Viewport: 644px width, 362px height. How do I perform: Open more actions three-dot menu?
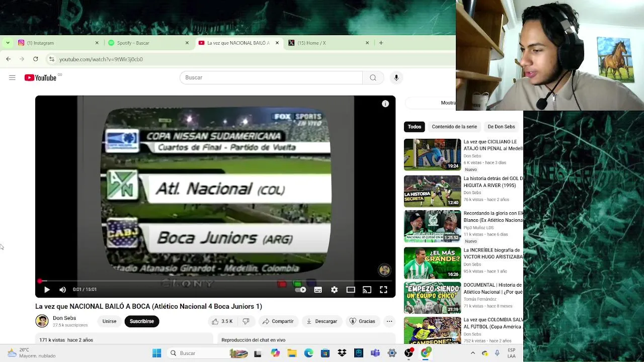coord(389,321)
